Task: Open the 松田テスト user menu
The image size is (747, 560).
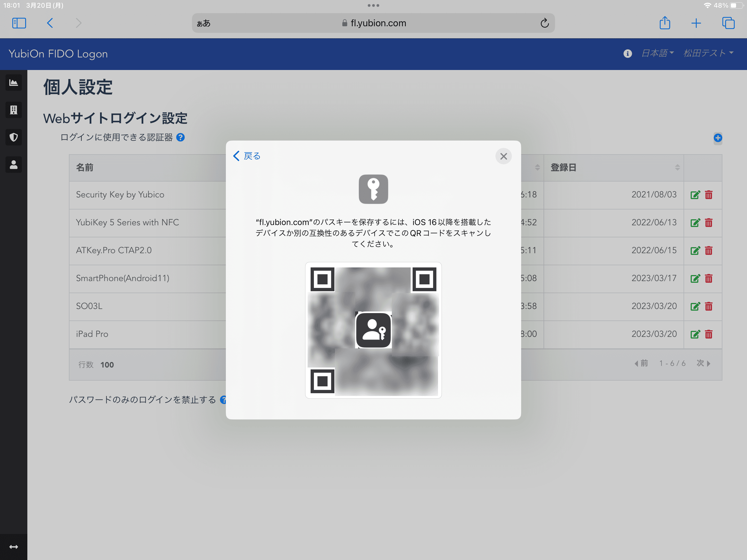Action: click(708, 53)
